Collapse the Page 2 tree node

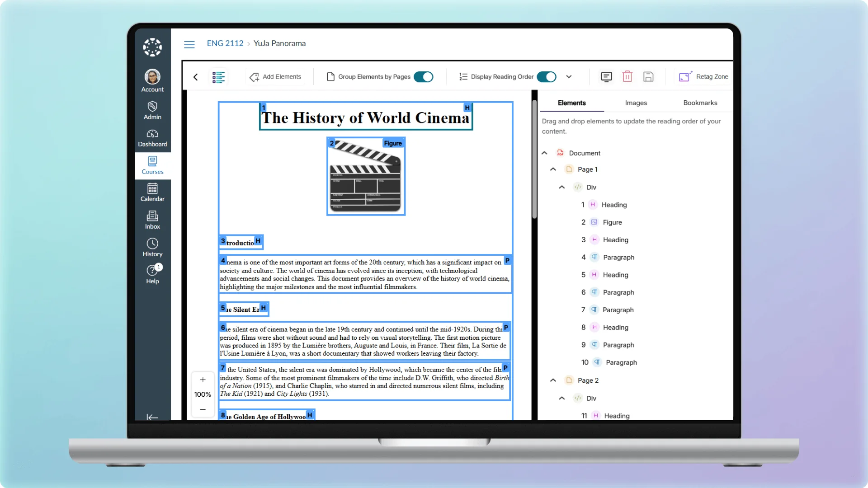tap(553, 380)
